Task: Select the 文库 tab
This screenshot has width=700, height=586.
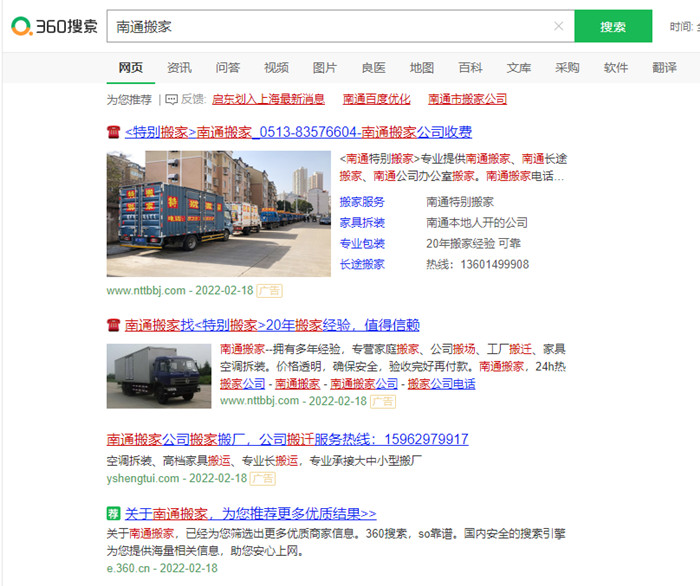Action: (519, 68)
